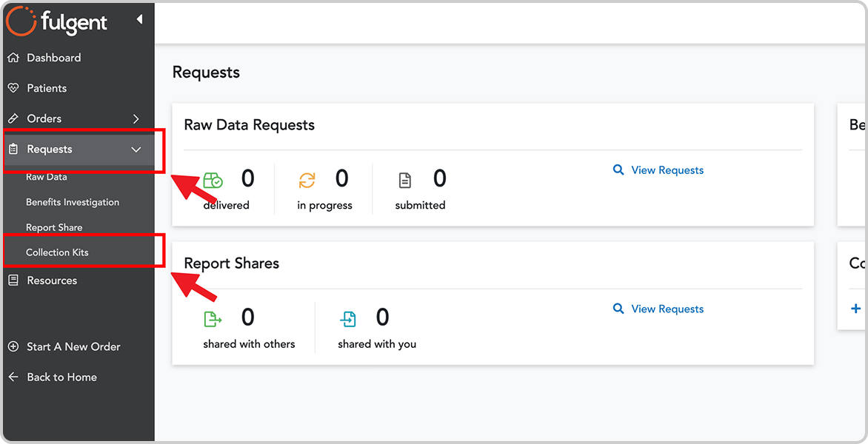Image resolution: width=868 pixels, height=444 pixels.
Task: Click the in progress refresh icon
Action: (309, 179)
